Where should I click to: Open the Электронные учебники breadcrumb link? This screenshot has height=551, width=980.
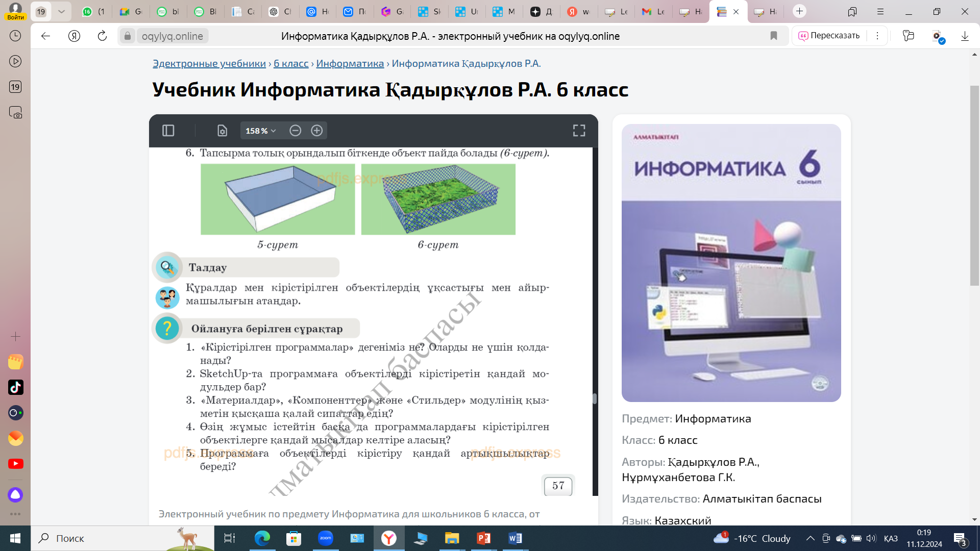209,63
